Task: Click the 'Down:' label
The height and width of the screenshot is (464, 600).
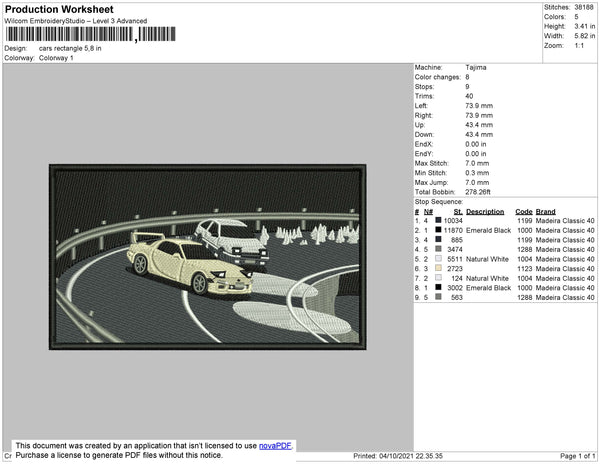Action: [x=424, y=135]
